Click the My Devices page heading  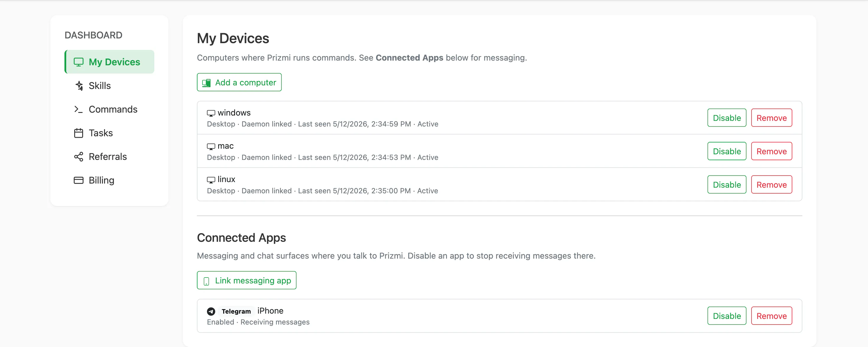[233, 38]
